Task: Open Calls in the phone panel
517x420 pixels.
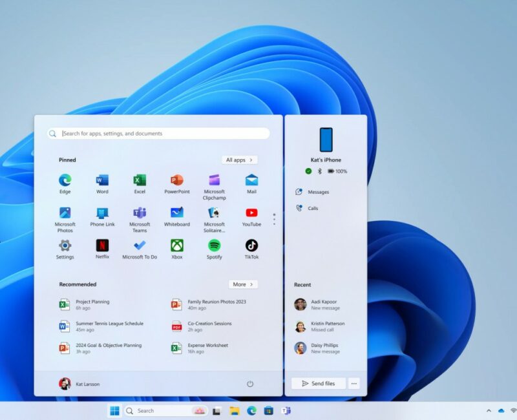Action: 307,208
